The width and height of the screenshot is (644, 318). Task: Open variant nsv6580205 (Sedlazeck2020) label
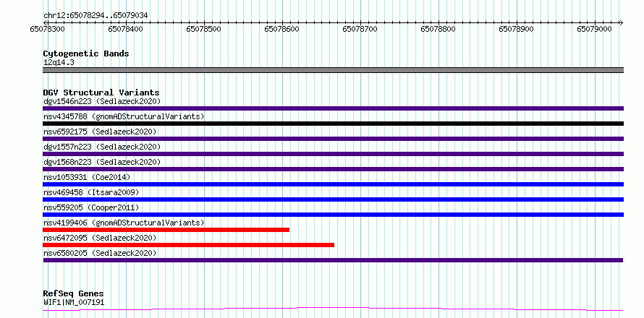[100, 253]
